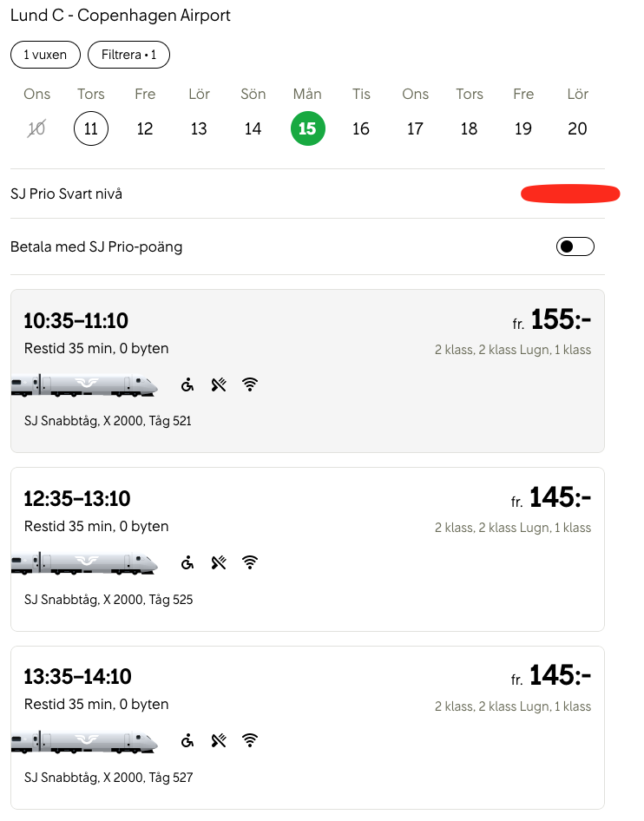
Task: Click the 145:- price on 12:35 trip
Action: pyautogui.click(x=560, y=497)
